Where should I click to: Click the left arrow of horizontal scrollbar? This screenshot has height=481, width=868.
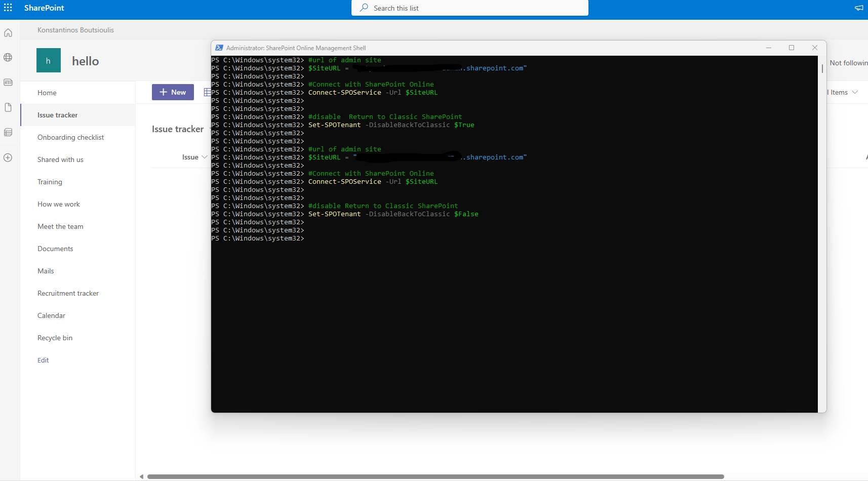pyautogui.click(x=142, y=476)
